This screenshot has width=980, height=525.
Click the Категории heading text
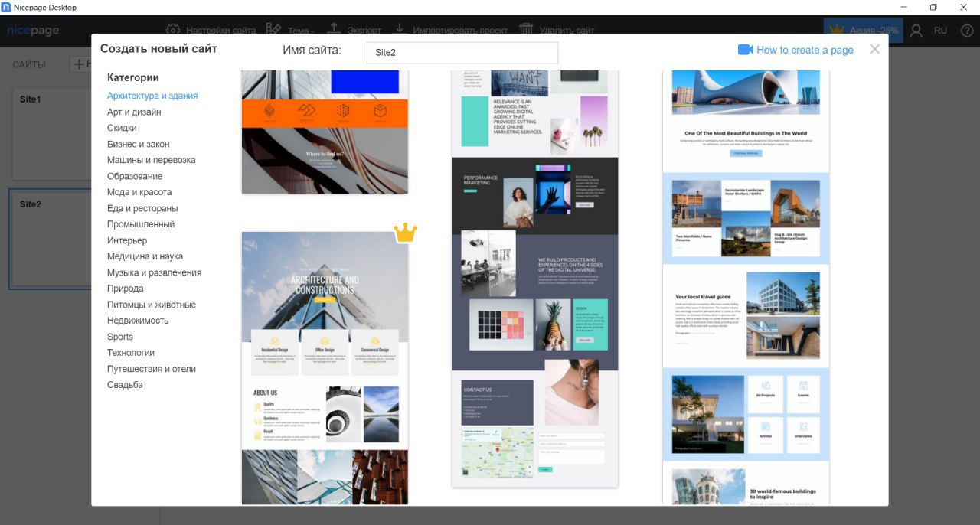pos(133,77)
